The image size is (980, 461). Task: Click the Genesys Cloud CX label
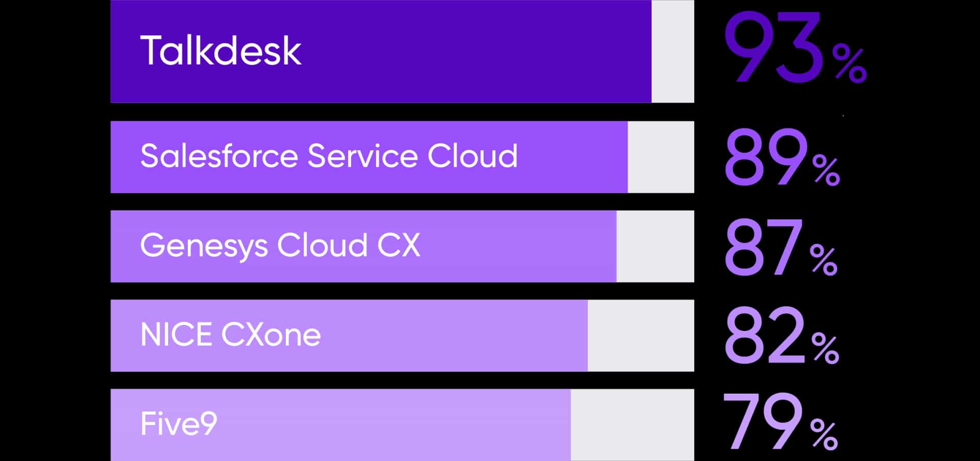(x=280, y=246)
